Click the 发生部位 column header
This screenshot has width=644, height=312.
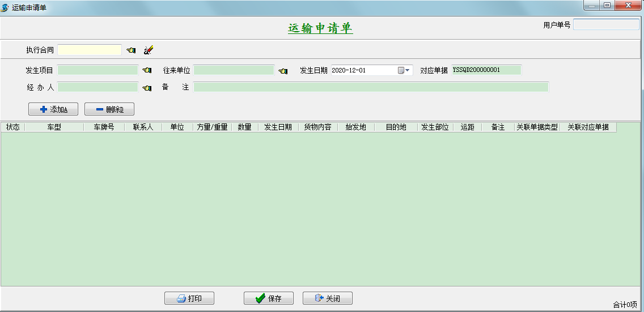pyautogui.click(x=435, y=127)
